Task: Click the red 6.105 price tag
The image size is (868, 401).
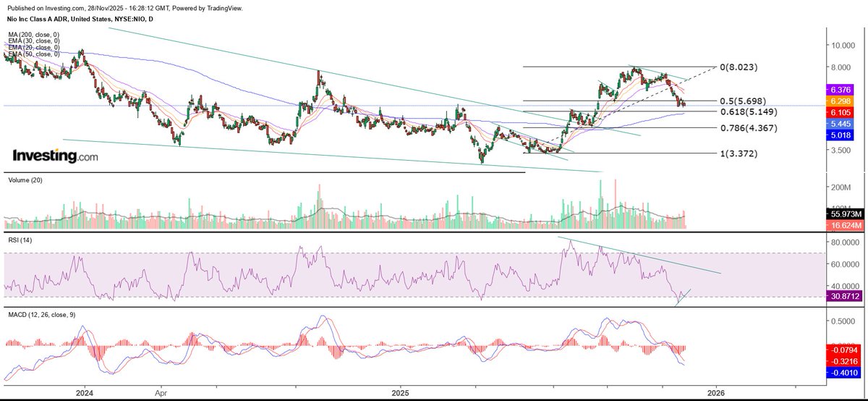Action: [x=842, y=112]
